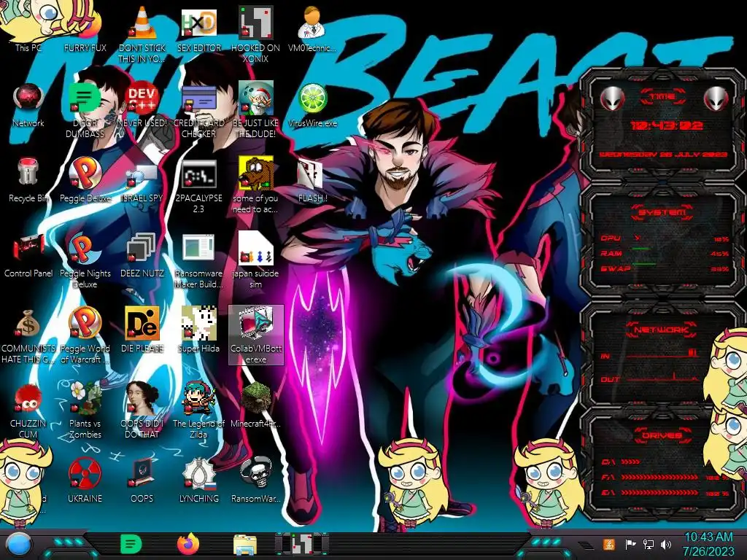Select the portrait icon OOPS DID I DO THAT
Viewport: 747px width, 560px height.
(x=142, y=411)
